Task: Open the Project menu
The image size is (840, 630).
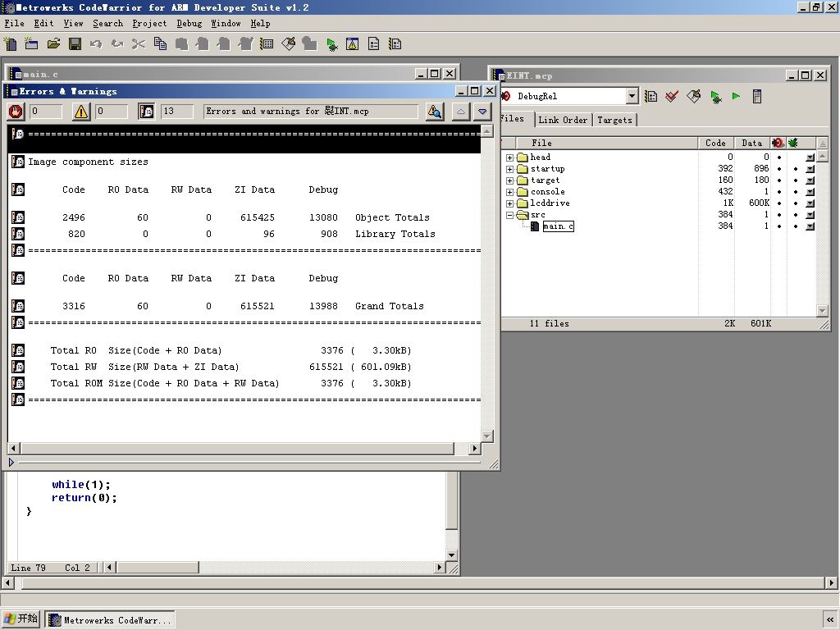Action: [149, 24]
